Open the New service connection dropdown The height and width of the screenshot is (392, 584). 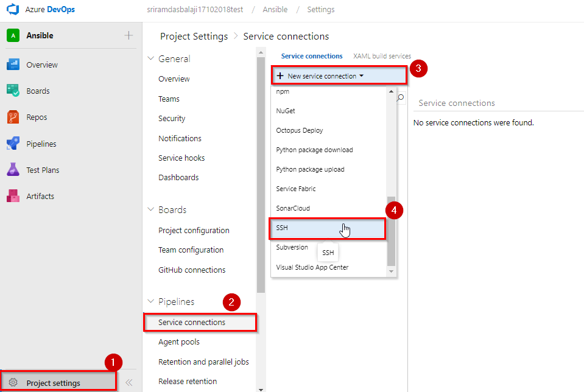[339, 75]
